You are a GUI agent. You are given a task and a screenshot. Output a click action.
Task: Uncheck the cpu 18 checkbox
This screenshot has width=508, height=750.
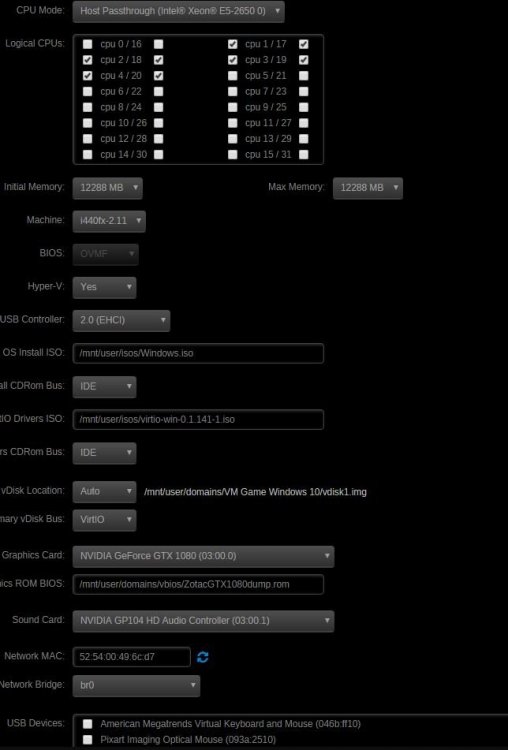pos(158,60)
